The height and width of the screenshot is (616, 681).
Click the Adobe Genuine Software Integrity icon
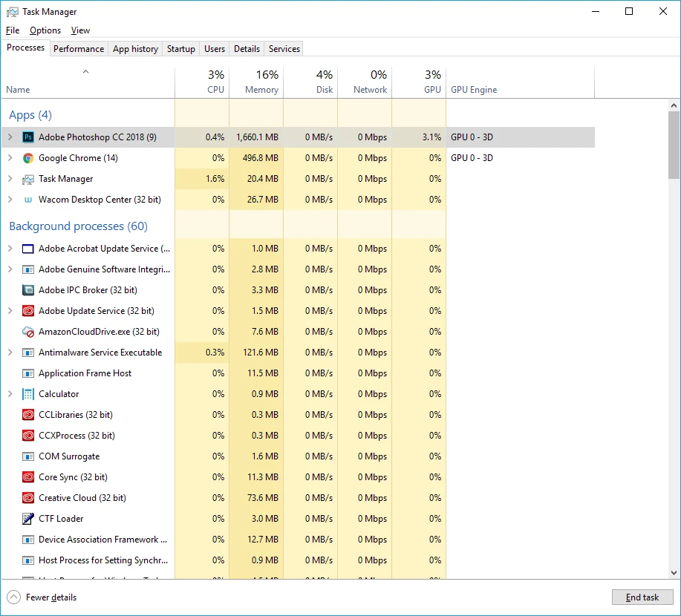point(27,269)
